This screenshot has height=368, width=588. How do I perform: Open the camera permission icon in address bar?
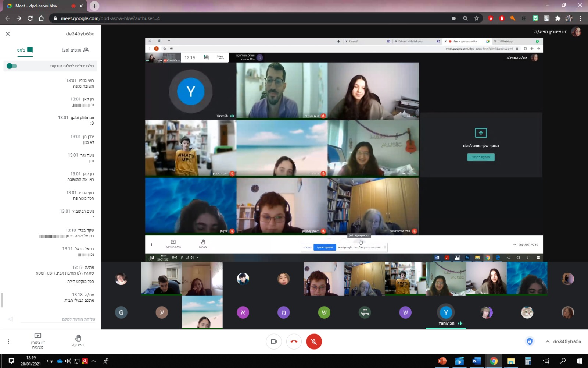[454, 18]
